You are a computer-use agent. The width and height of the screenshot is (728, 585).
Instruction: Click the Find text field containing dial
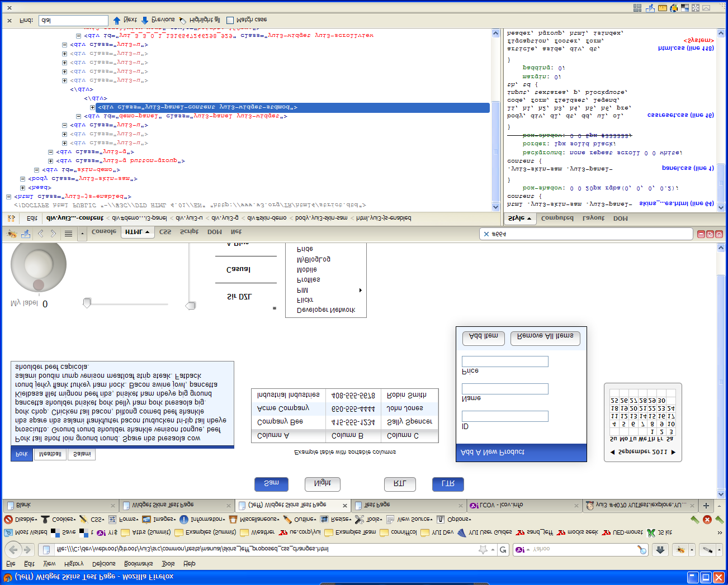coord(73,21)
